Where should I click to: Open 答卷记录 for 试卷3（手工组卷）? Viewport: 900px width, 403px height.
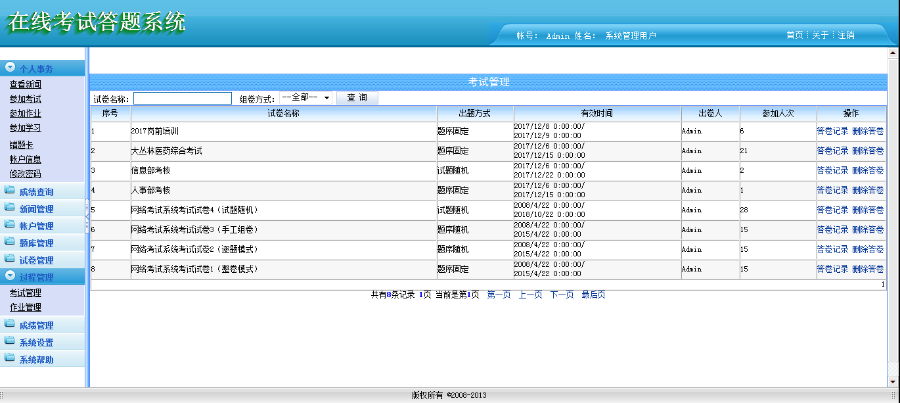832,230
